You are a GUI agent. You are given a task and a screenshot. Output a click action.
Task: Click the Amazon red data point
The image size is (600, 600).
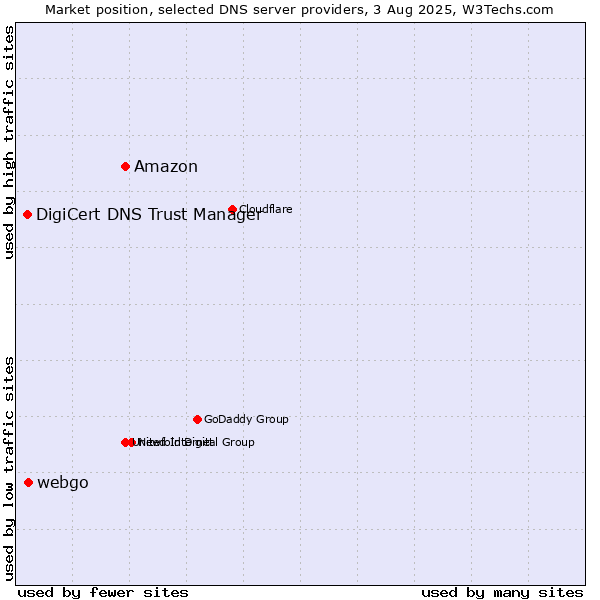click(126, 166)
